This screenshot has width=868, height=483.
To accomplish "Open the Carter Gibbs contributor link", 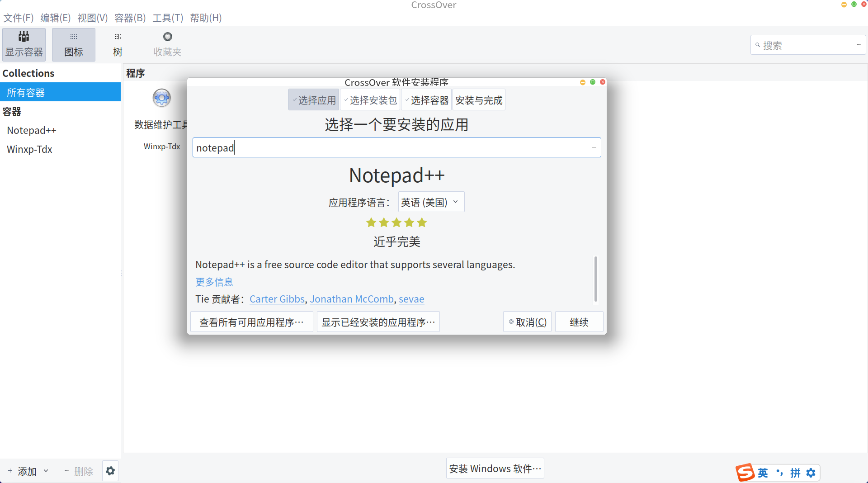I will tap(277, 299).
